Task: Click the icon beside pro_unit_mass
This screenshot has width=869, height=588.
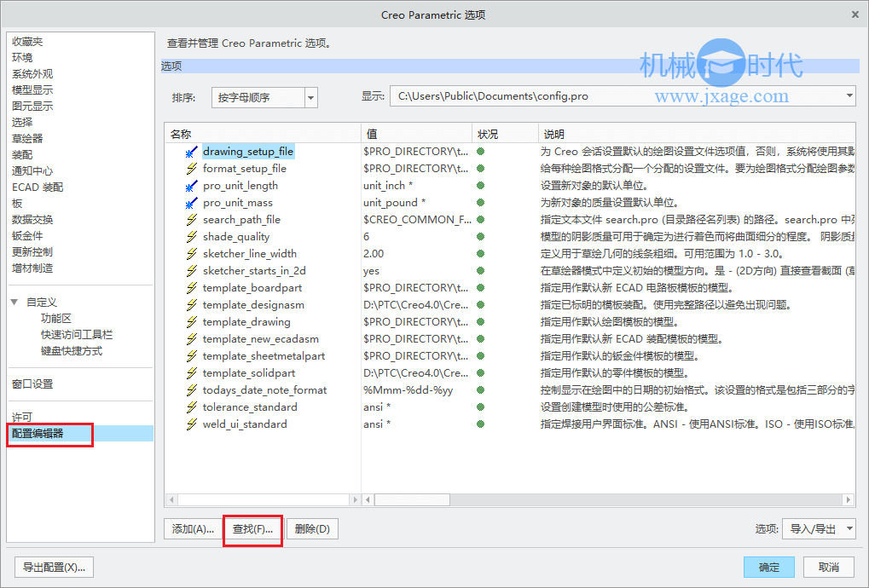Action: 191,203
